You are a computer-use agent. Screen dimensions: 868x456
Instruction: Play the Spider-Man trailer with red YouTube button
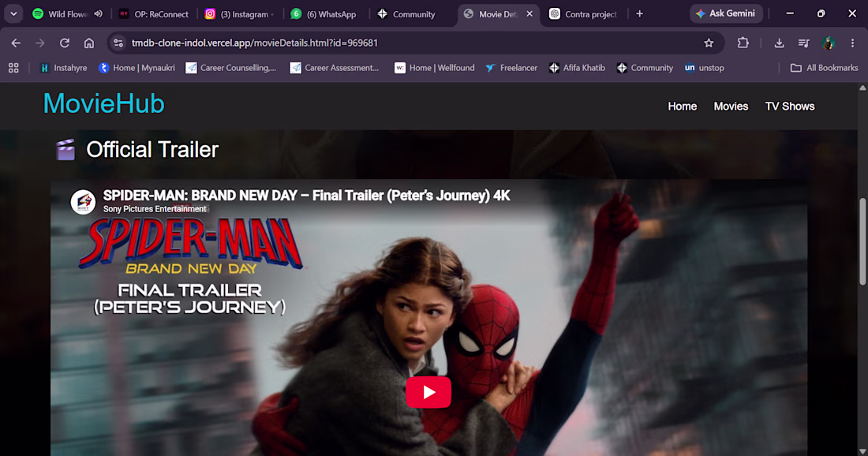pos(428,392)
